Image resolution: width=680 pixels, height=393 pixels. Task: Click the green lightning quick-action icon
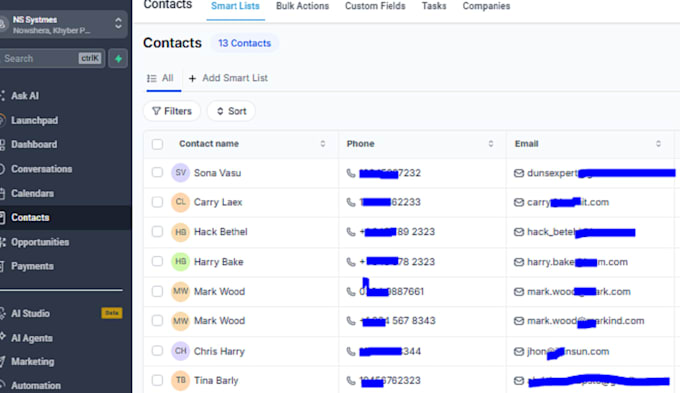118,59
